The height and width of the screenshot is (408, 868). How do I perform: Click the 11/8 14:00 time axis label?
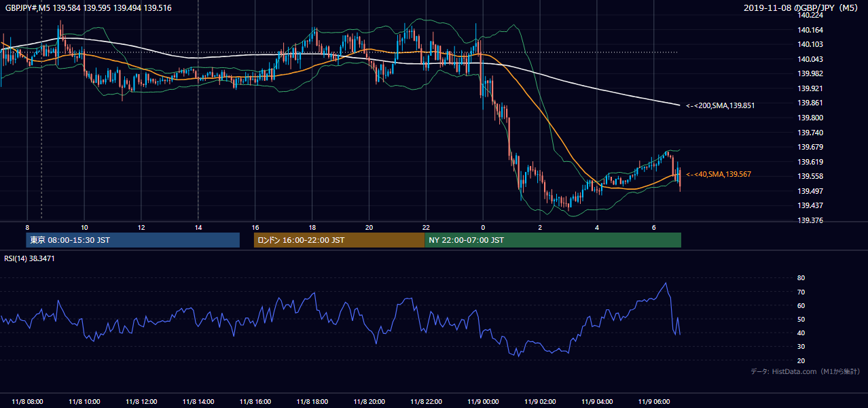coord(198,401)
